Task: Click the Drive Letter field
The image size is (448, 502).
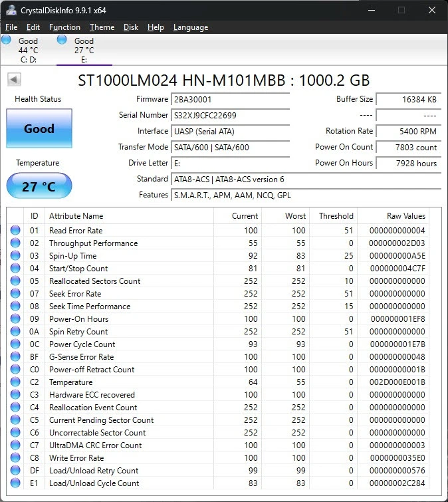Action: (231, 164)
